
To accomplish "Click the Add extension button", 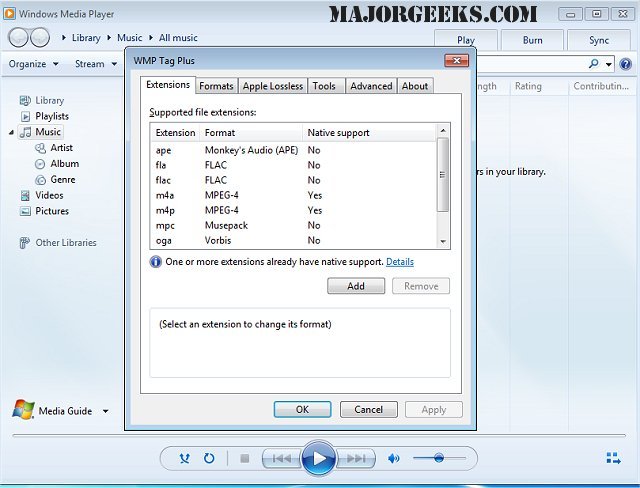I will [x=356, y=286].
